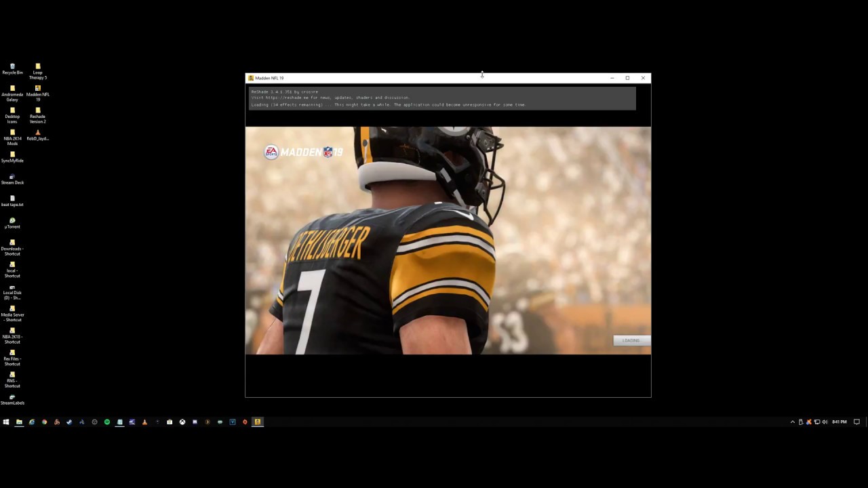Viewport: 868px width, 488px height.
Task: Launch Internet Explorer from the taskbar
Action: pos(32,422)
